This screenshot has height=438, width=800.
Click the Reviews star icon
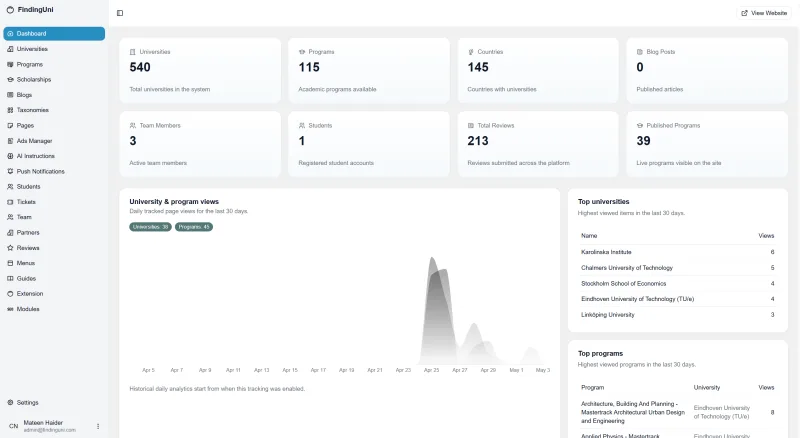pos(10,248)
